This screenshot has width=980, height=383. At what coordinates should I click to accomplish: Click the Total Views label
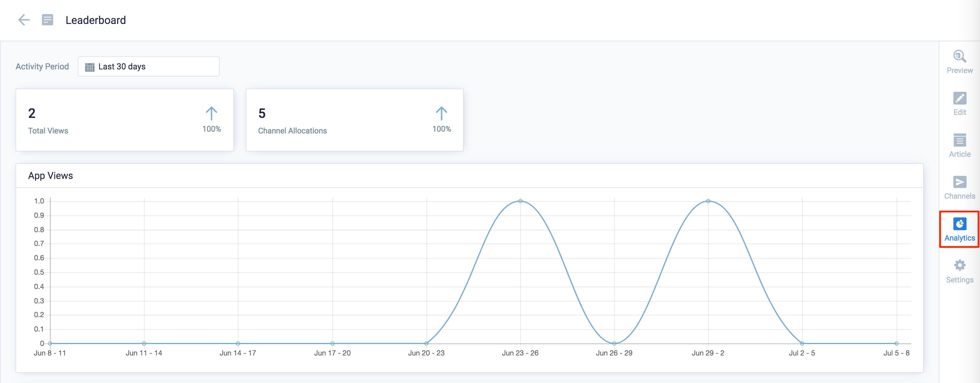pos(48,130)
